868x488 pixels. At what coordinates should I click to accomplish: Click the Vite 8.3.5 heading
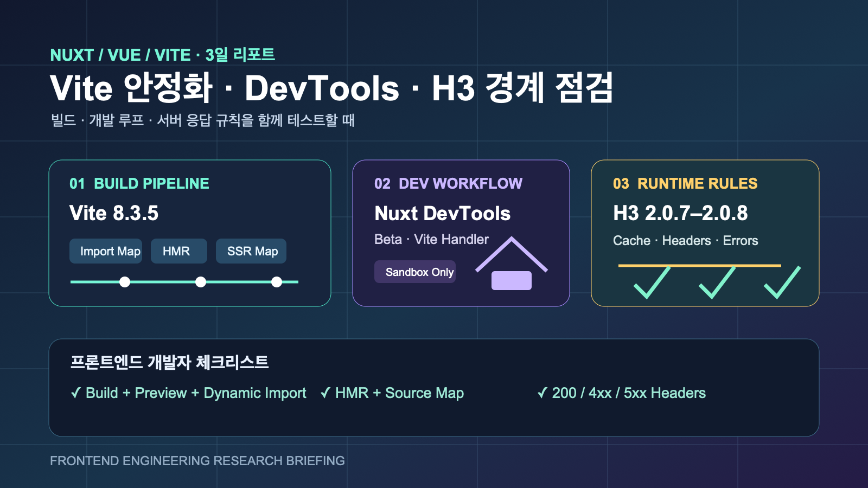(114, 213)
